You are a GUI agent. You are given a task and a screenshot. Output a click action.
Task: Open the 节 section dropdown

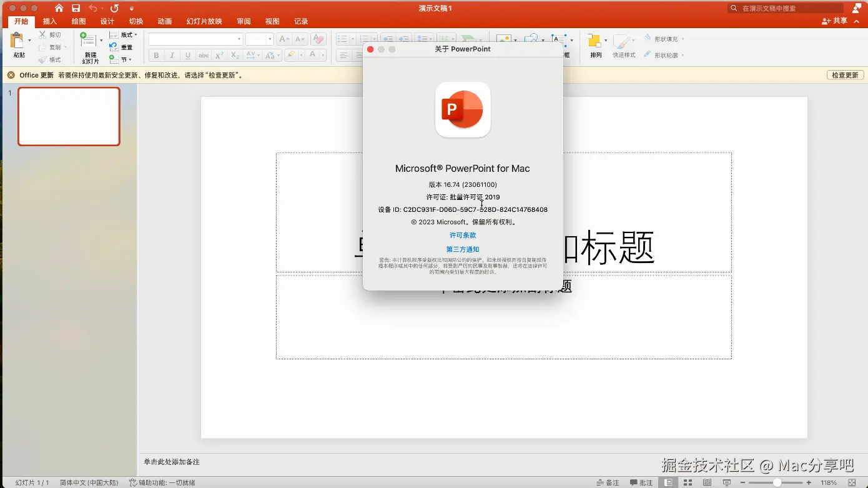(x=121, y=59)
